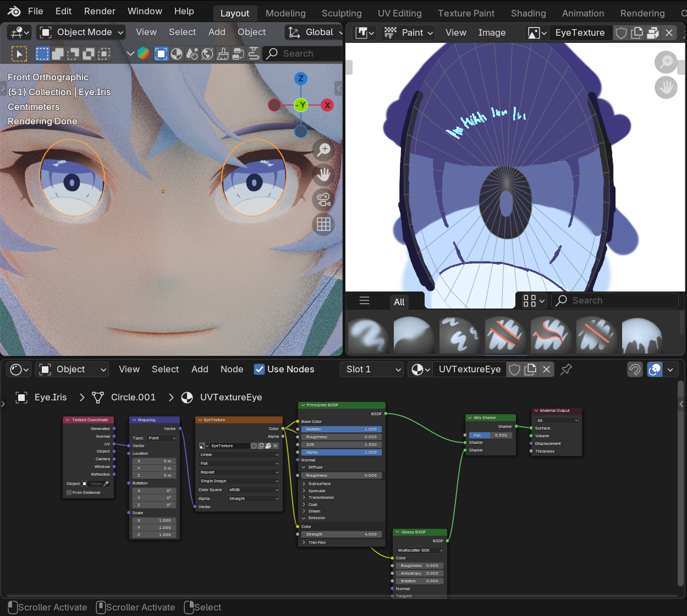Pin the node editor material
The image size is (687, 616).
(566, 370)
